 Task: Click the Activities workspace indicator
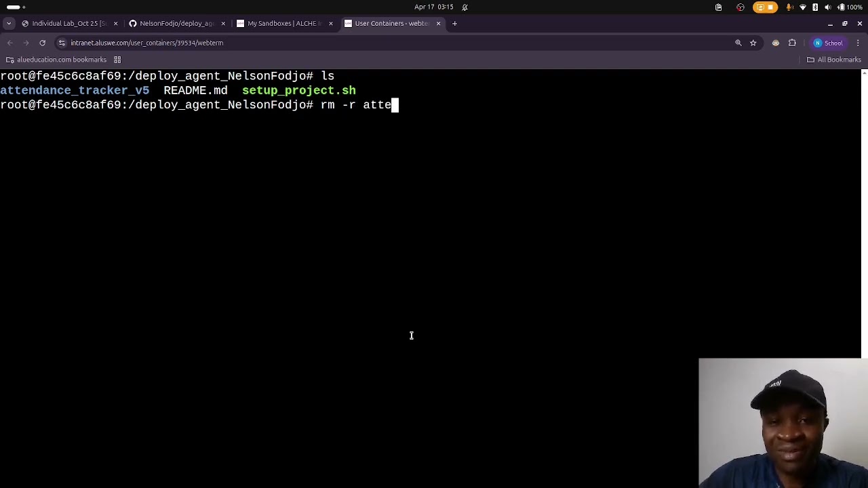point(16,7)
